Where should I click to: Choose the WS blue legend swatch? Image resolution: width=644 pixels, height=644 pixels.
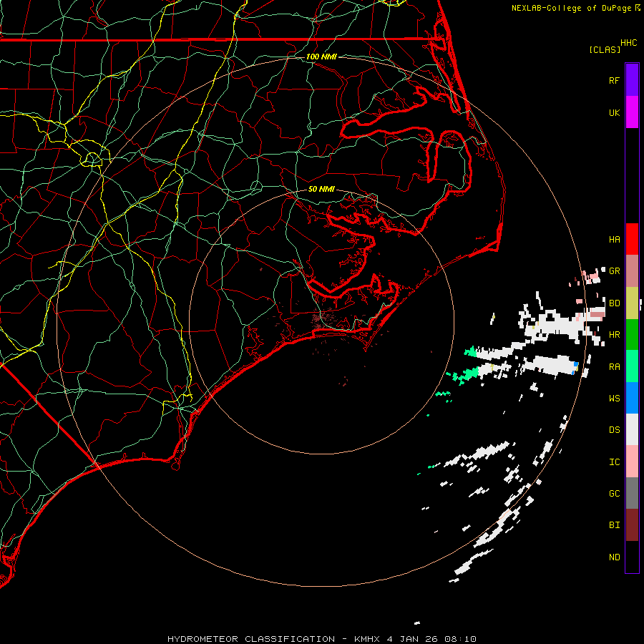point(632,398)
